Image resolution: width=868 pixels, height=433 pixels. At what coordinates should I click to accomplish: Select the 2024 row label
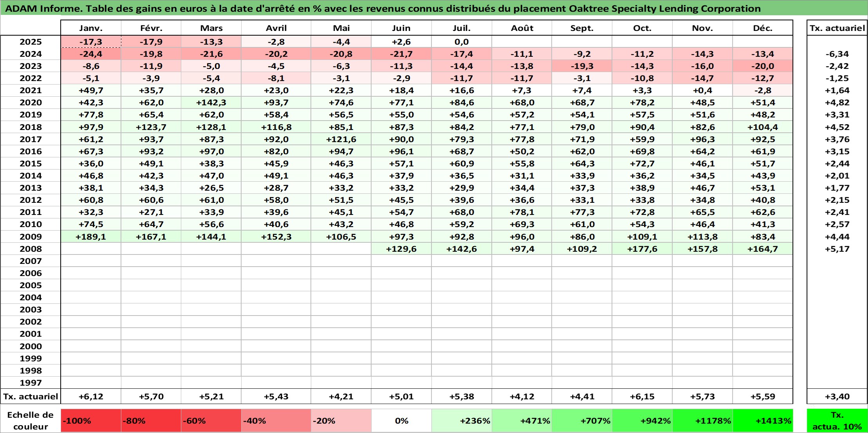[31, 54]
